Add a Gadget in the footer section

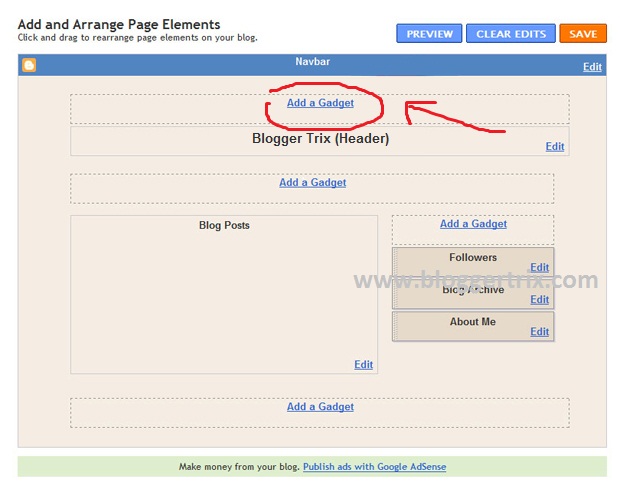320,407
